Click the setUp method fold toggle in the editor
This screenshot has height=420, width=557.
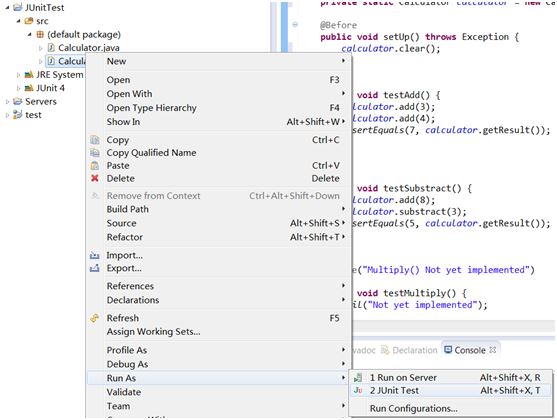[x=295, y=25]
